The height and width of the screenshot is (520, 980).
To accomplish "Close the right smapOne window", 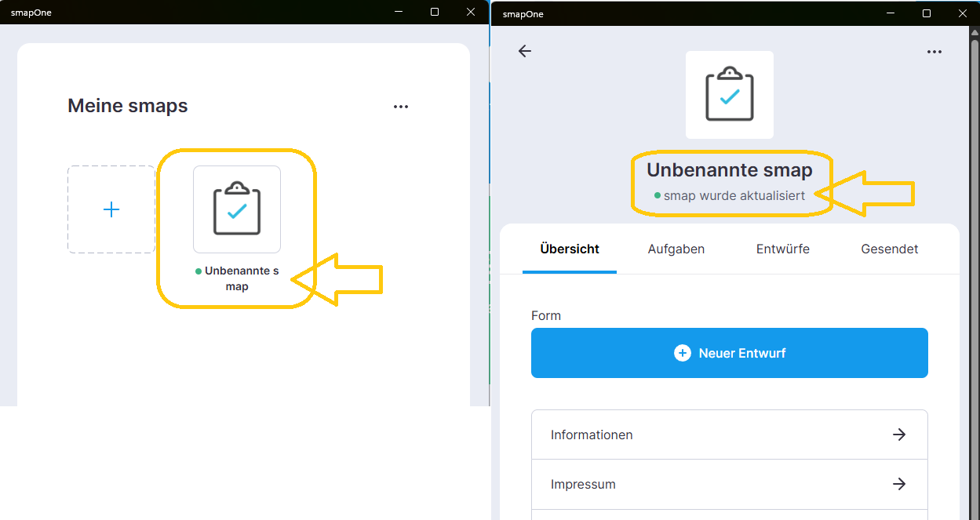I will click(963, 13).
